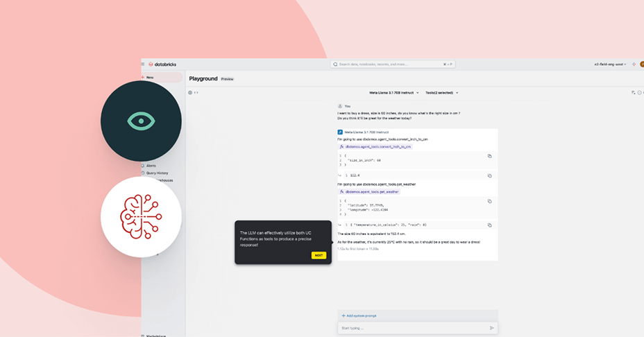Focus the Start typing message field

[x=418, y=328]
